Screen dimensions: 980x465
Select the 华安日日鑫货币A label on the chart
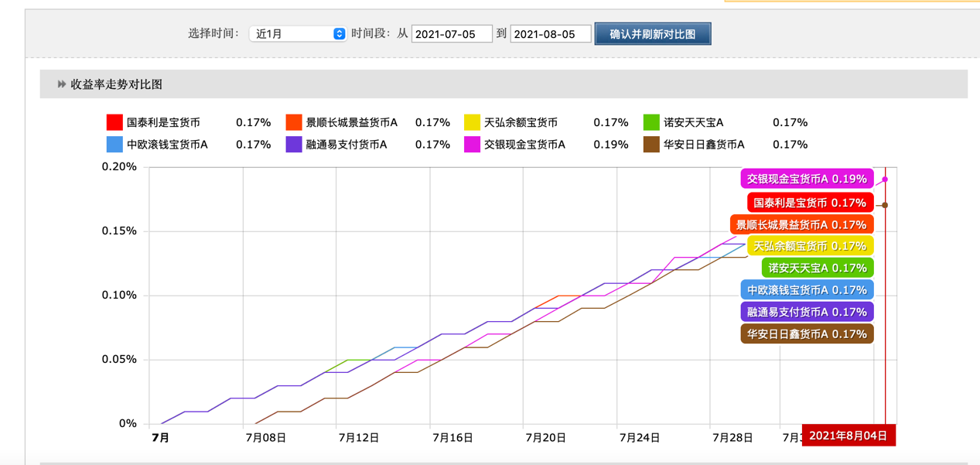(806, 333)
